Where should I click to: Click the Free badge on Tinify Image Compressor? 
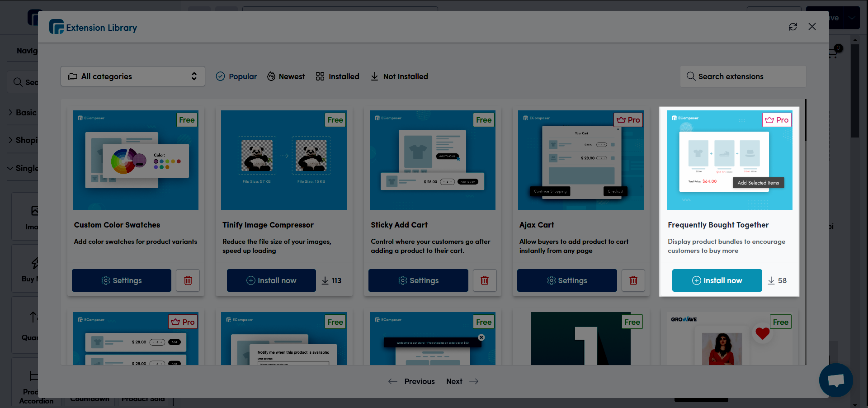click(x=335, y=120)
